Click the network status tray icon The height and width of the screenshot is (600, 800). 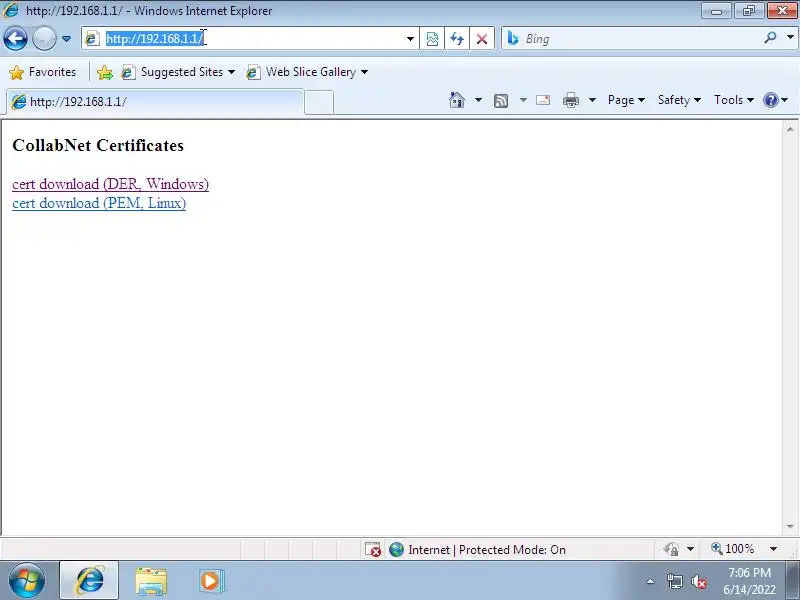tap(674, 581)
